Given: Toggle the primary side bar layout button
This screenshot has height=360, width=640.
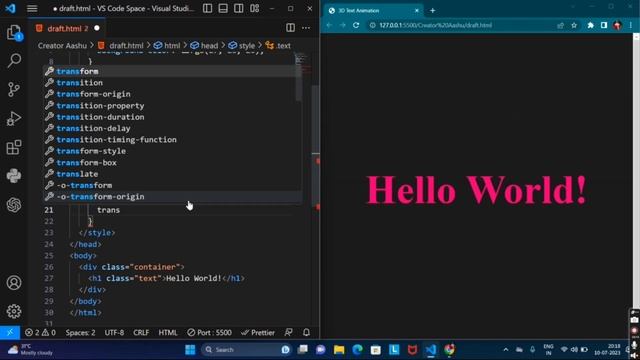Looking at the screenshot, I should (207, 8).
